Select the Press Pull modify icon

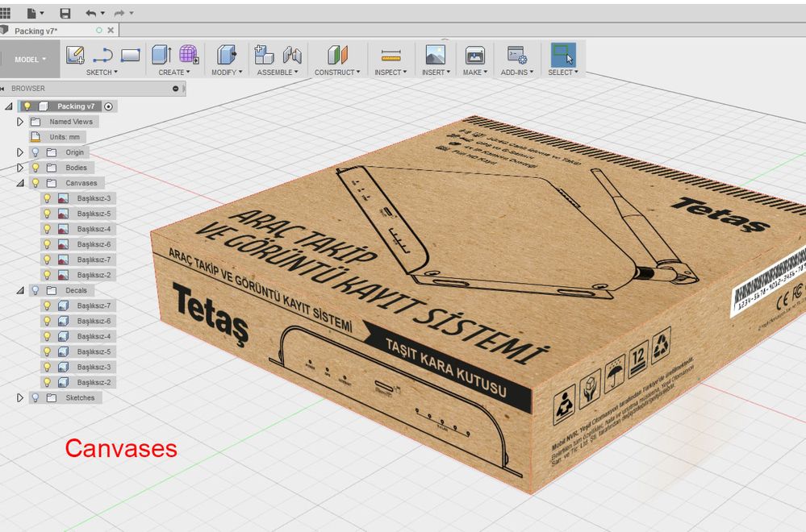[226, 55]
